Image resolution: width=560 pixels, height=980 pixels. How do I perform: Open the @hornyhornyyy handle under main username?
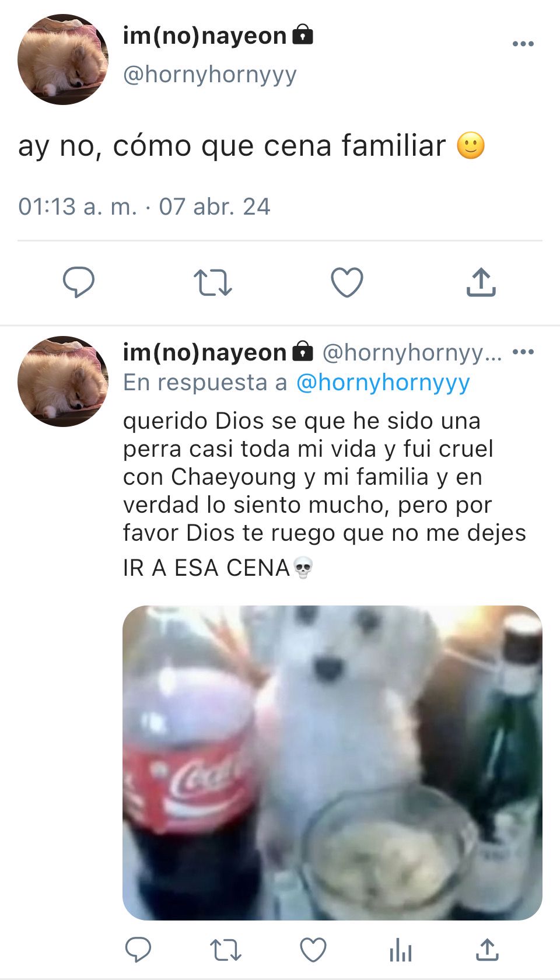point(210,75)
